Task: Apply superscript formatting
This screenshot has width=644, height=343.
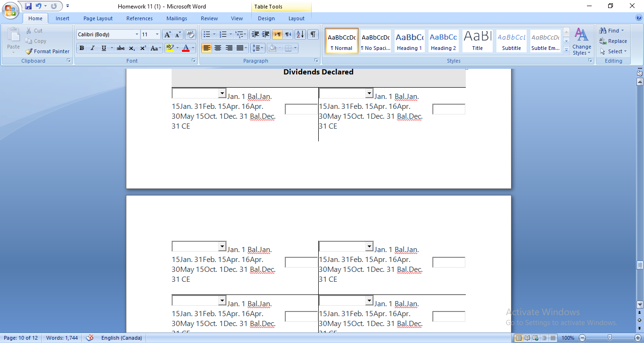Action: click(143, 48)
